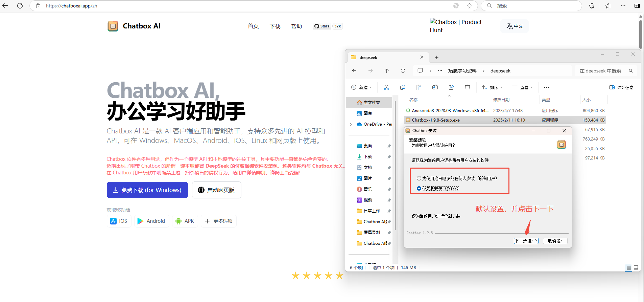Toggle the 详细信息 details pane
Image resolution: width=644 pixels, height=302 pixels.
tap(621, 87)
